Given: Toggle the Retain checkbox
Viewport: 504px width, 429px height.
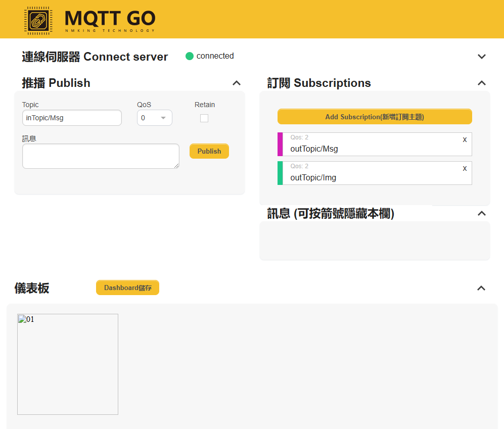Looking at the screenshot, I should coord(204,118).
